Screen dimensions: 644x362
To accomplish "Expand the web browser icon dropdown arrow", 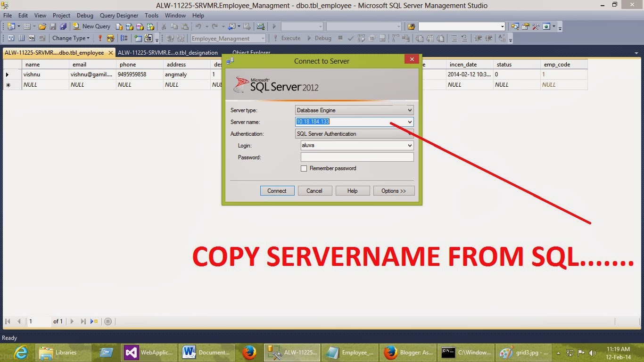I will 554,26.
